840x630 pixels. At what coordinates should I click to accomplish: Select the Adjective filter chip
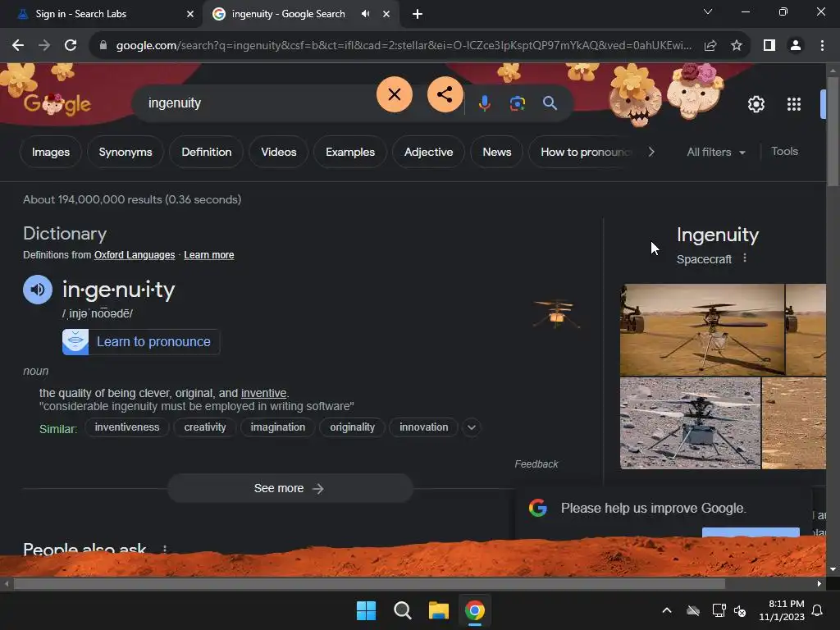428,152
